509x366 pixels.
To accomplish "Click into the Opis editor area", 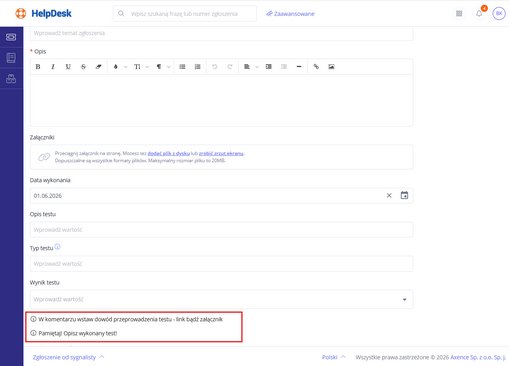I will pyautogui.click(x=221, y=100).
